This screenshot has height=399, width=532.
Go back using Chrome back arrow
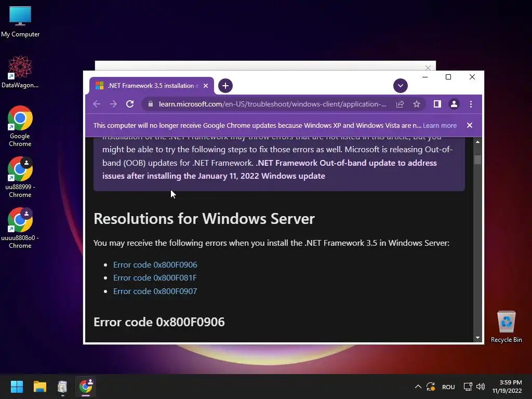pos(97,104)
